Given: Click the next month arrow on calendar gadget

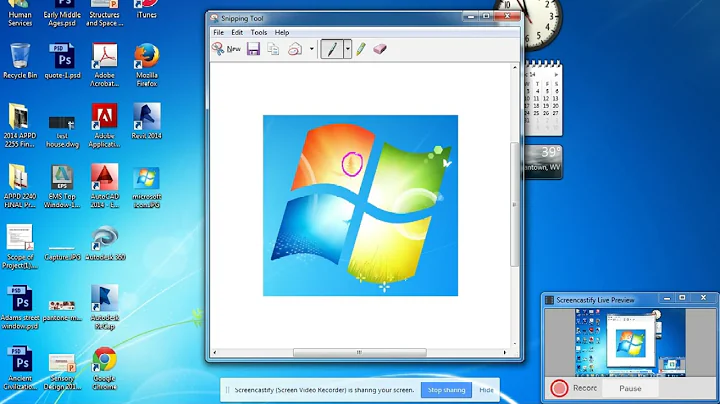Looking at the screenshot, I should [556, 74].
